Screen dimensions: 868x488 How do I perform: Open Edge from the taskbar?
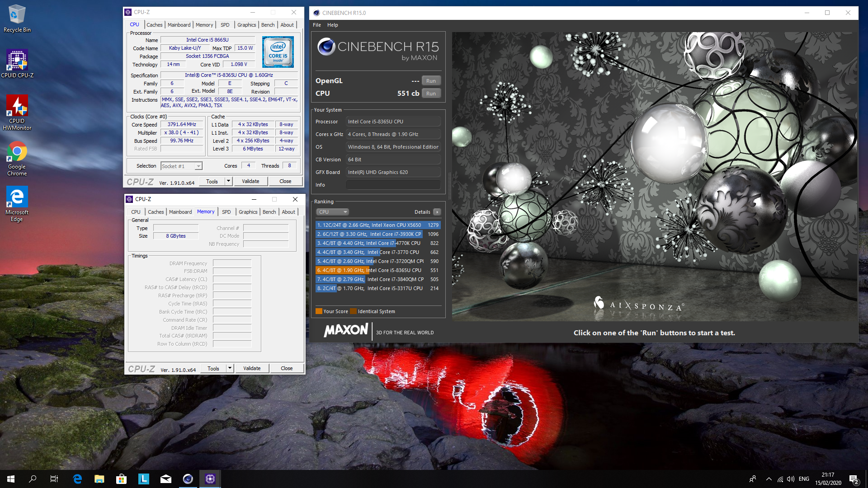pyautogui.click(x=77, y=479)
